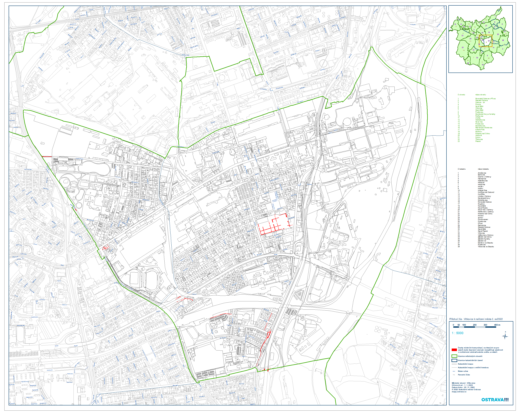The image size is (521, 420).
Task: Click the 1 : 5000 scale text
Action: click(x=457, y=333)
